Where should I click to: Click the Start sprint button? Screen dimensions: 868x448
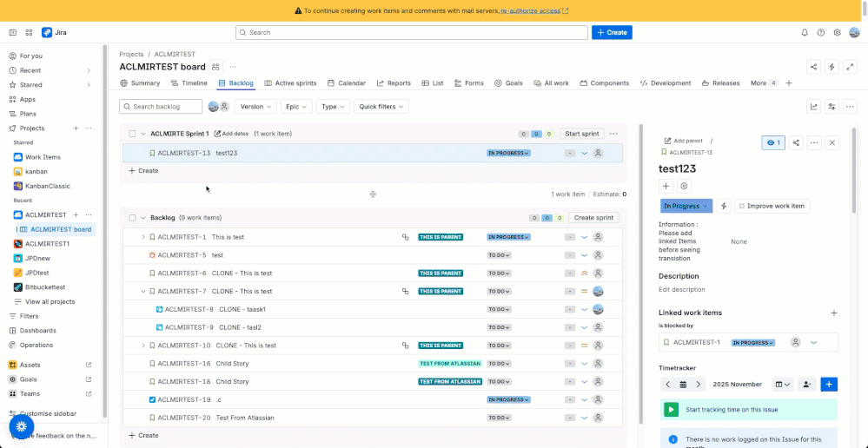click(582, 134)
